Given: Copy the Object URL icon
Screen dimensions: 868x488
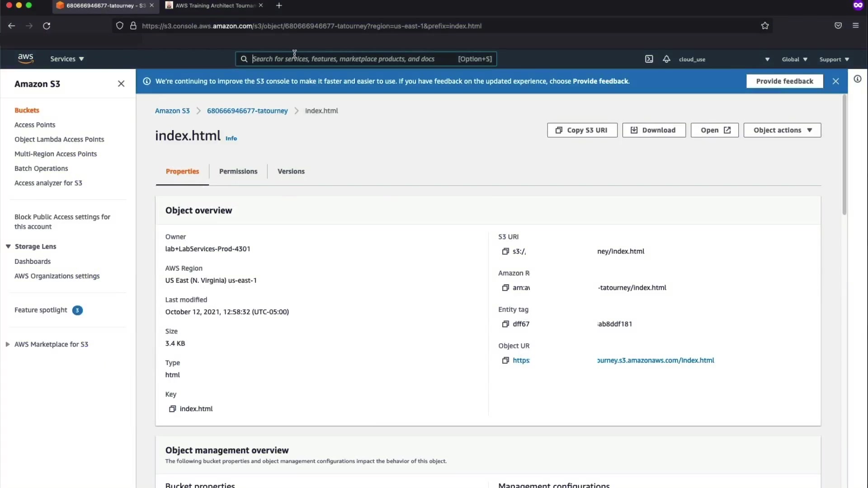Looking at the screenshot, I should coord(505,361).
